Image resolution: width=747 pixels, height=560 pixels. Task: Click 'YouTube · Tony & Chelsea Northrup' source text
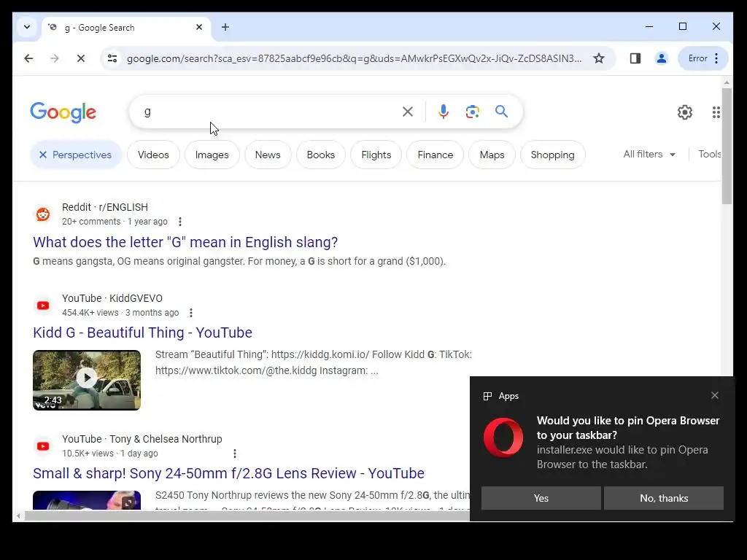pos(142,439)
